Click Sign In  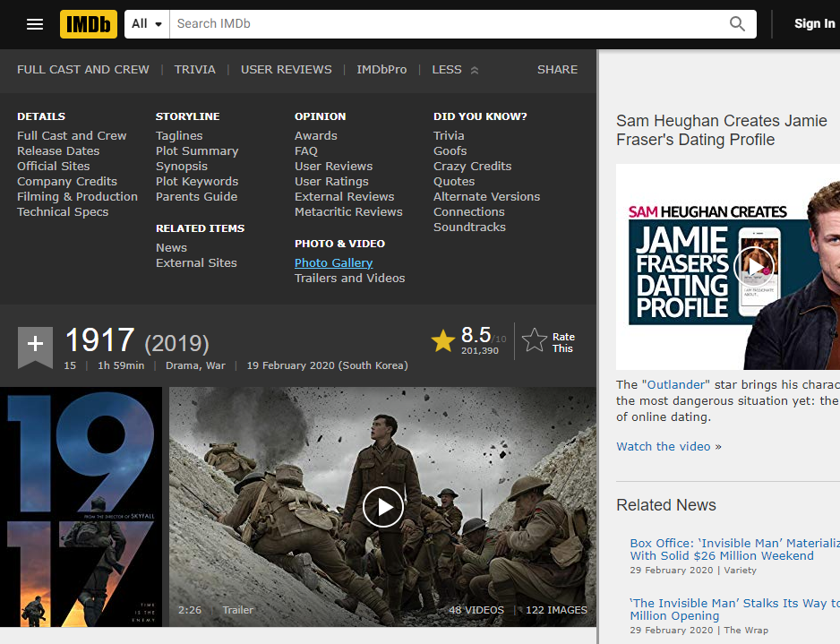pos(814,23)
